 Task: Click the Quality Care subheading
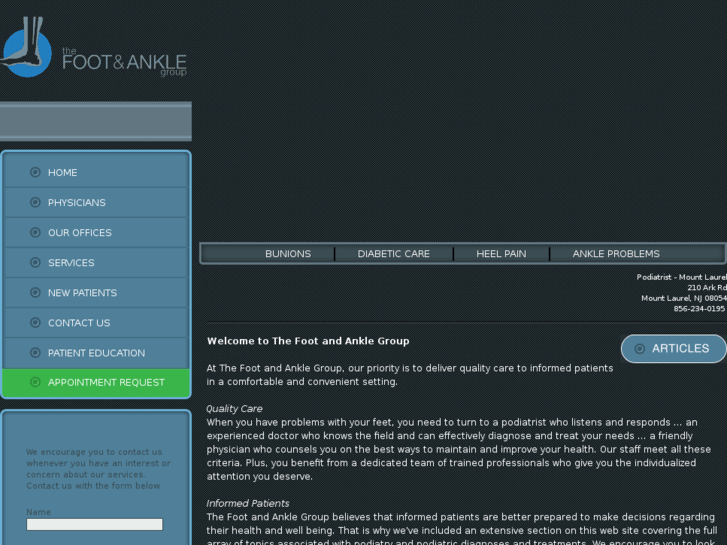[x=234, y=409]
